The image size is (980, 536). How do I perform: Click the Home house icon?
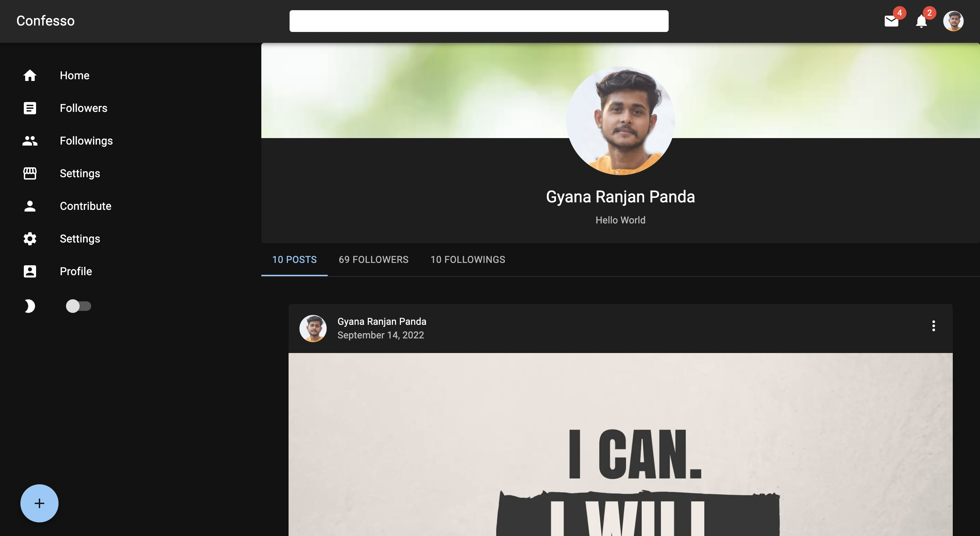[30, 75]
